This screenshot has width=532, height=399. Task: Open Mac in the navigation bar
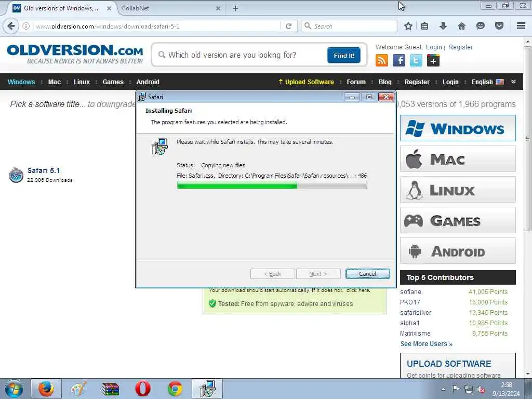[54, 82]
